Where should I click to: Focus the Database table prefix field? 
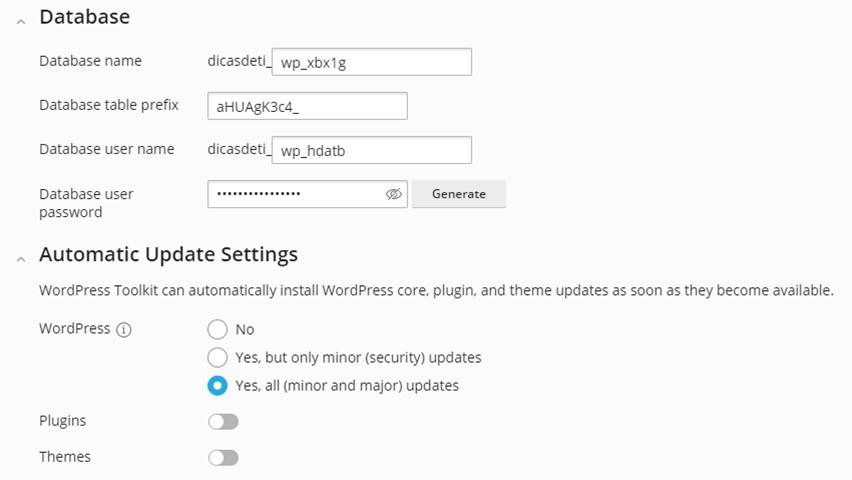(307, 106)
